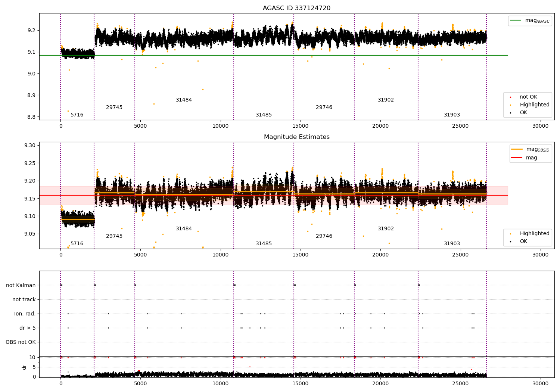
Task: Click obsid label 31902 in the AGASC plot
Action: [x=386, y=100]
